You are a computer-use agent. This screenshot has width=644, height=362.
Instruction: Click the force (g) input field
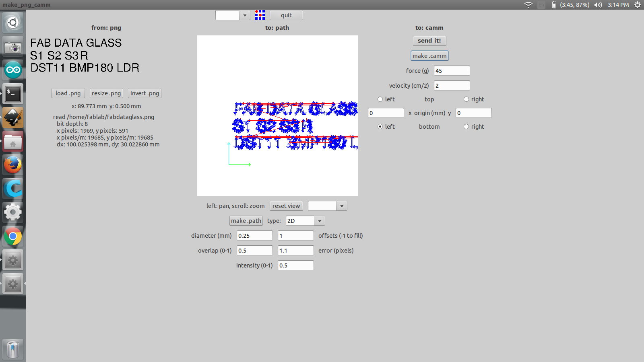point(452,71)
